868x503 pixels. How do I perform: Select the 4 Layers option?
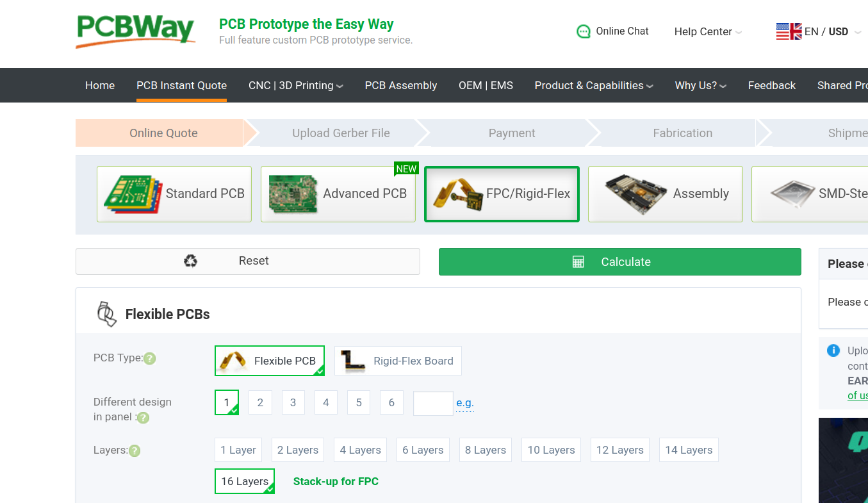360,450
